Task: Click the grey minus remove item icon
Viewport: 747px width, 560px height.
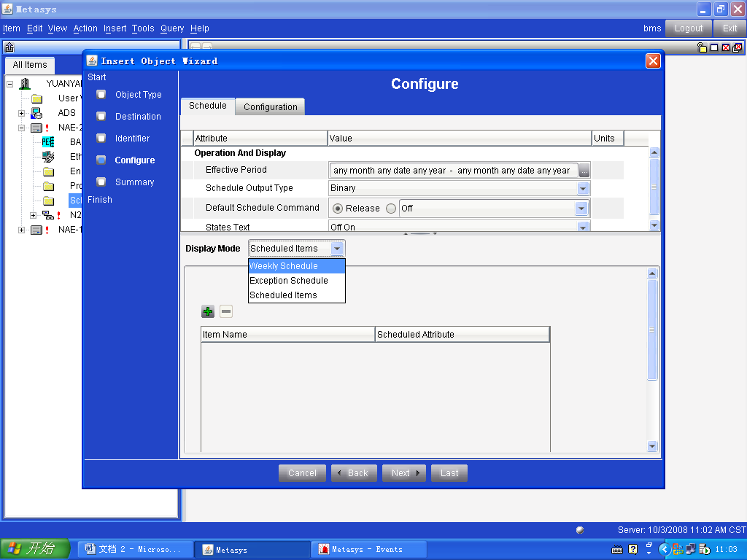Action: tap(226, 312)
